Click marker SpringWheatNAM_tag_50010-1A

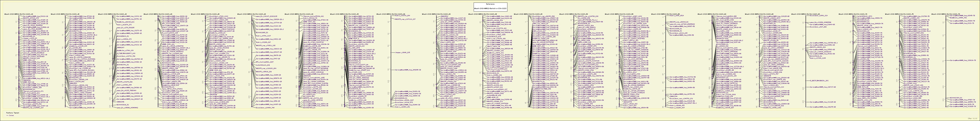pyautogui.click(x=35, y=16)
